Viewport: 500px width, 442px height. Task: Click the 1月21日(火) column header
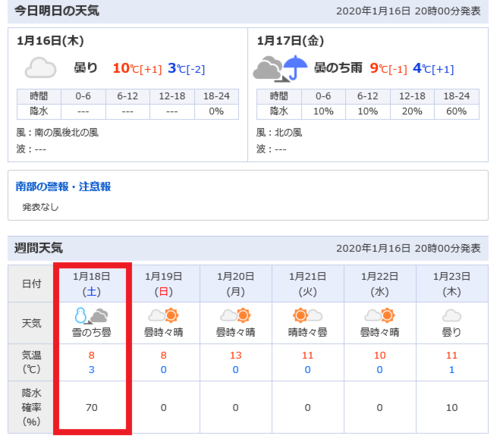[x=307, y=284]
